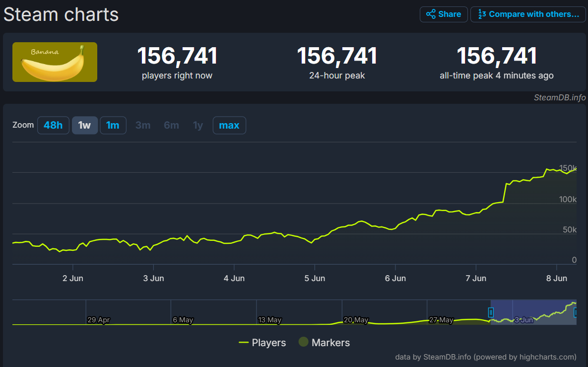Click the 156,741 players right now figure

coord(177,56)
